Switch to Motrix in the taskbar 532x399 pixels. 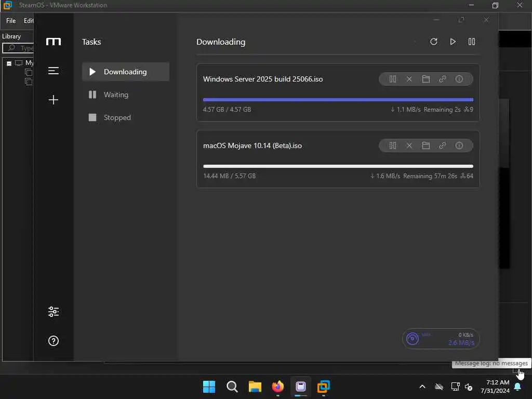coord(301,387)
